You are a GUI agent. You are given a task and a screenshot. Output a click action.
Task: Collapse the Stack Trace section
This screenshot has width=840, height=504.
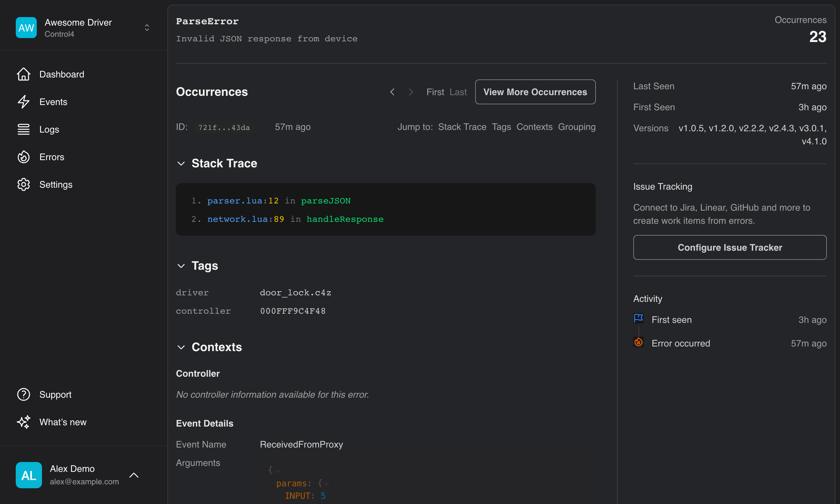pyautogui.click(x=181, y=163)
